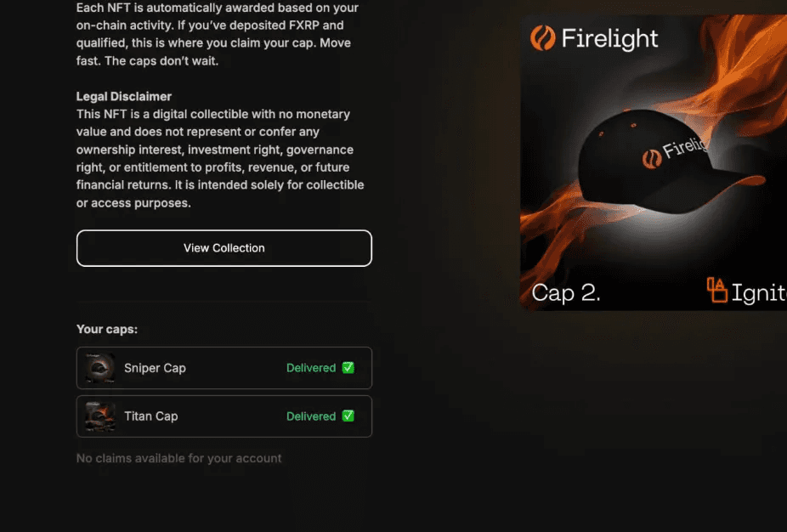
Task: Click Delivered status text for Titan Cap
Action: (311, 416)
